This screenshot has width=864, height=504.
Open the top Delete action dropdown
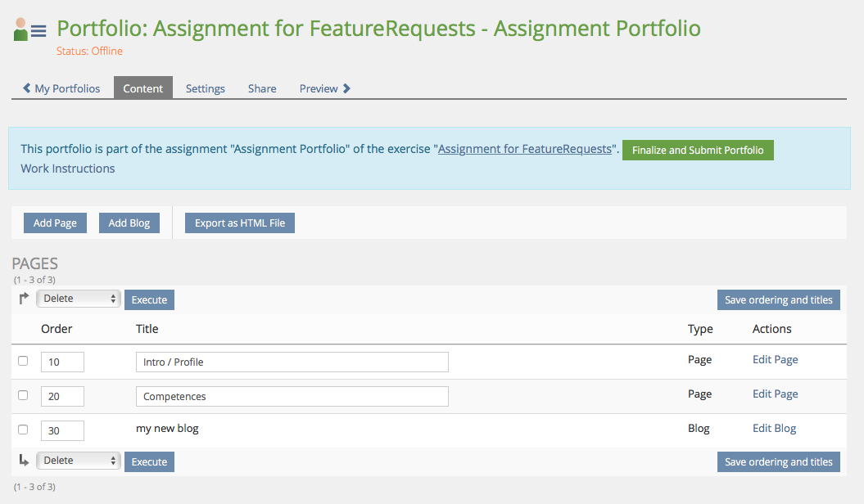click(x=79, y=299)
